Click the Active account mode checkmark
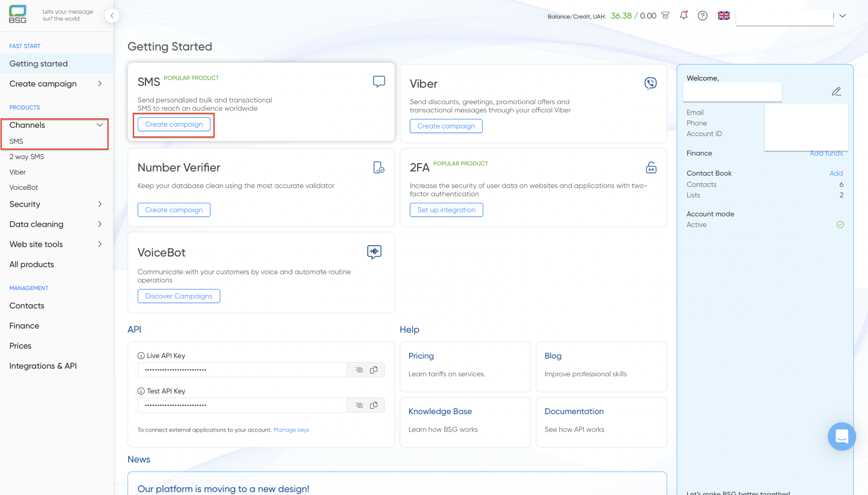 pyautogui.click(x=840, y=224)
